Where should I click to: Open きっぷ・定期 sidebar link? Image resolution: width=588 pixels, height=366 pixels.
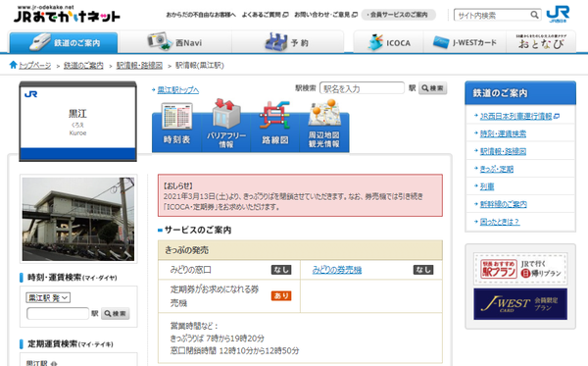pyautogui.click(x=497, y=169)
